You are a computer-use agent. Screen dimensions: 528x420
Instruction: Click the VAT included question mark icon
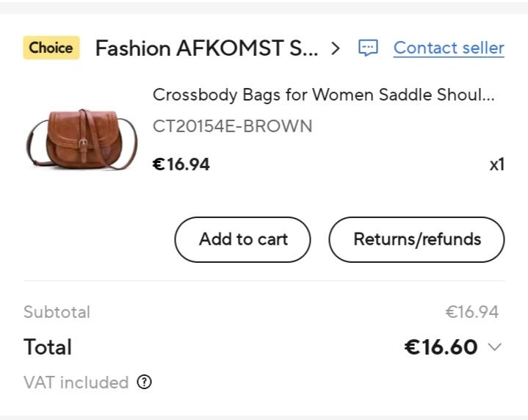(x=145, y=382)
